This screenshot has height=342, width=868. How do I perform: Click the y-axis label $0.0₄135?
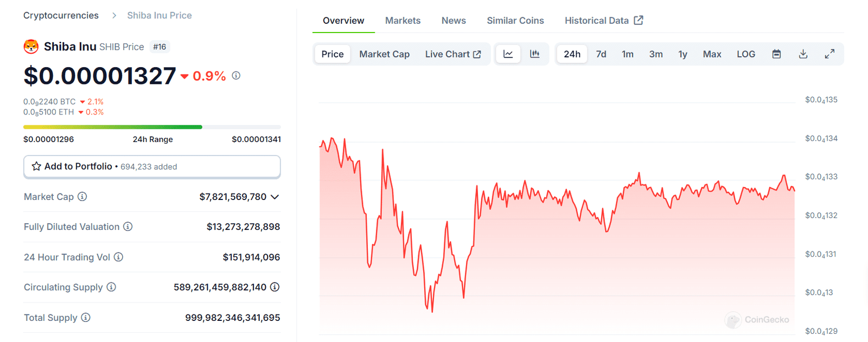coord(821,100)
